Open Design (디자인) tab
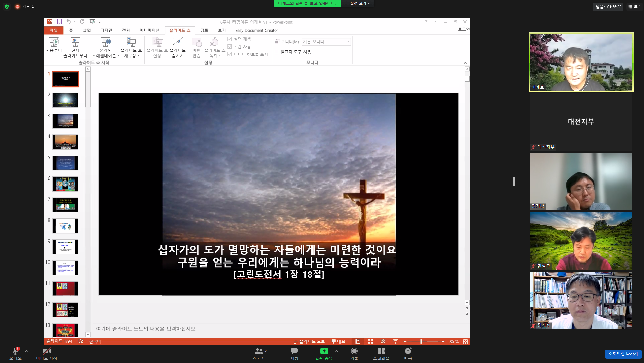 point(106,30)
